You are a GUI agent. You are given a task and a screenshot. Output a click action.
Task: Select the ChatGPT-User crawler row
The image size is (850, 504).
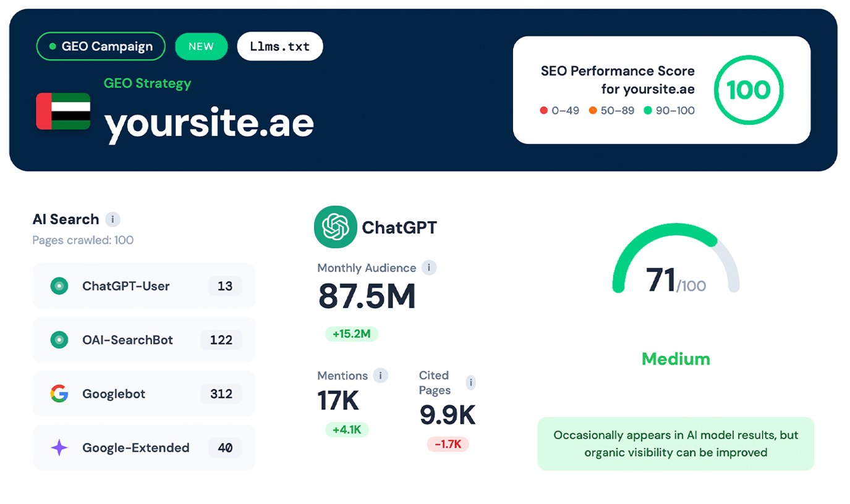[143, 286]
